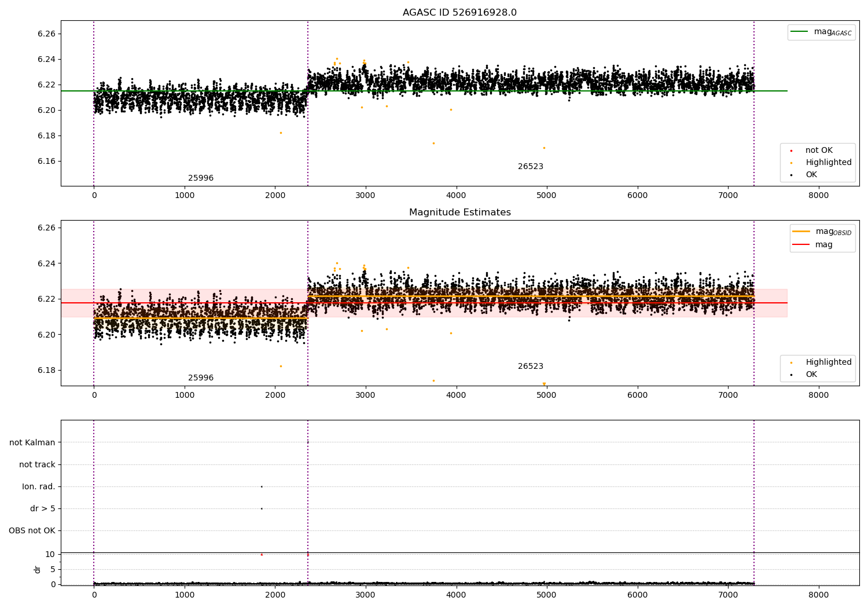Click the "10" tick on the dr axis
Viewport: 868px width, 608px height.
click(x=50, y=555)
